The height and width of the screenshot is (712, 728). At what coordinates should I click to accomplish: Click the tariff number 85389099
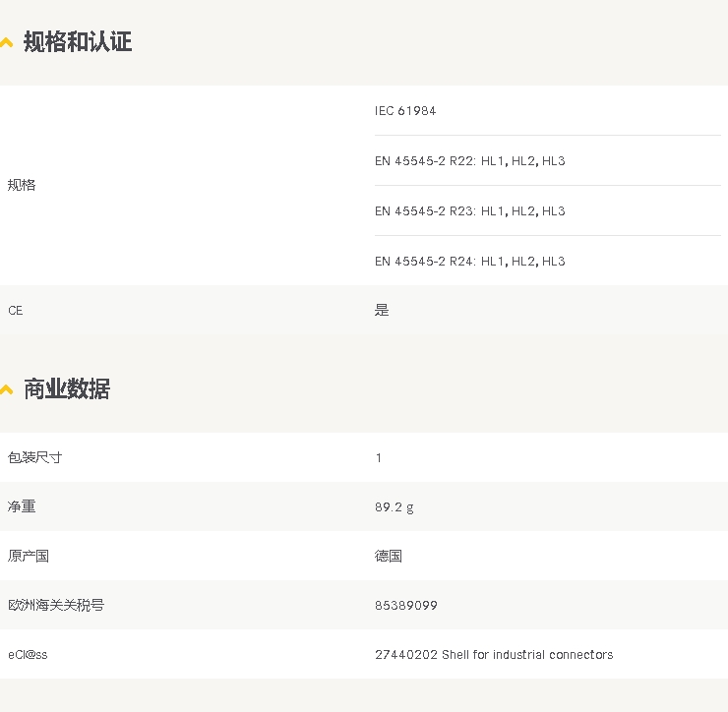click(405, 606)
